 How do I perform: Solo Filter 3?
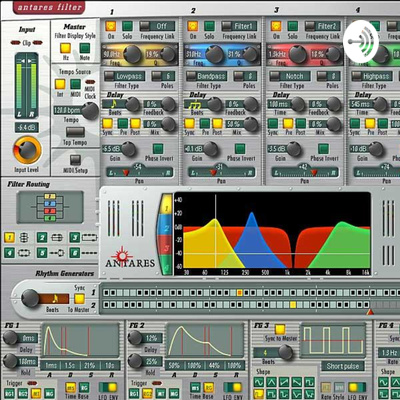[x=292, y=26]
